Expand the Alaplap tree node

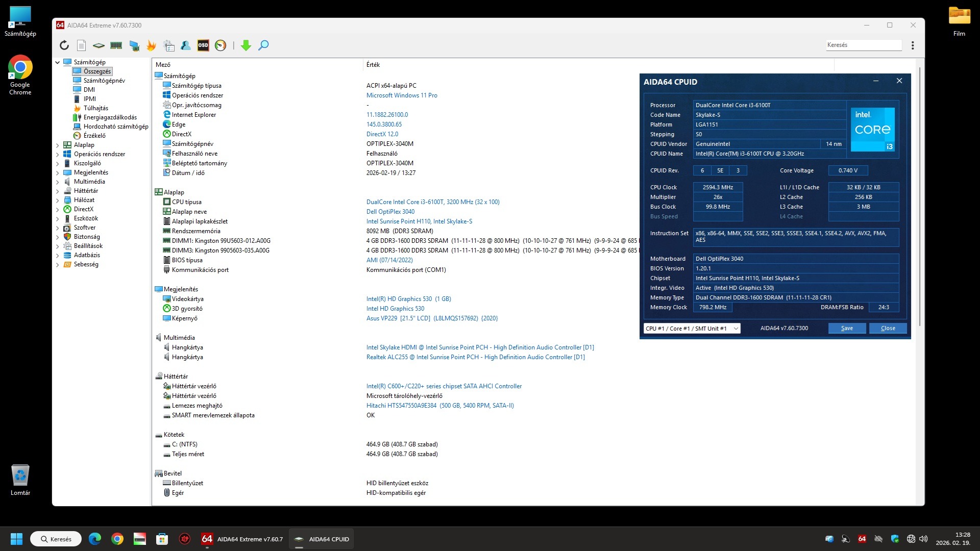coord(58,145)
